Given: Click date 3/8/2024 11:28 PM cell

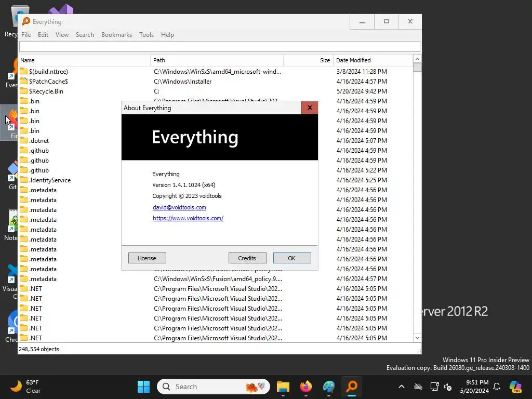Looking at the screenshot, I should point(362,72).
